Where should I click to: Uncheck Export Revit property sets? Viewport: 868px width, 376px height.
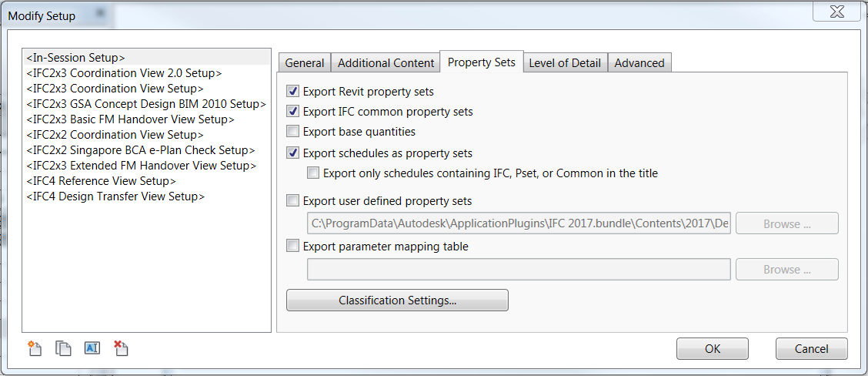(293, 91)
